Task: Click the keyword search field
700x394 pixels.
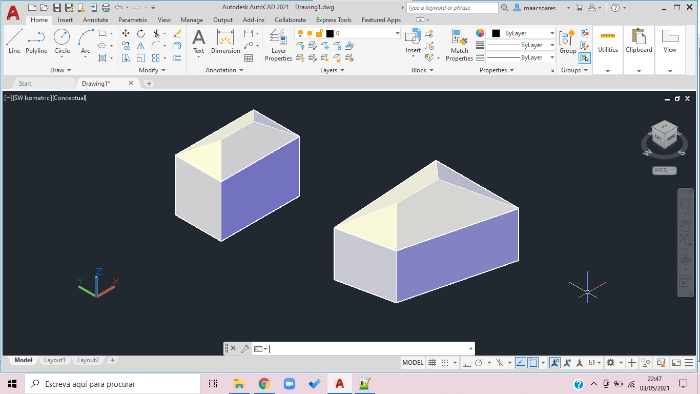Action: pos(452,8)
